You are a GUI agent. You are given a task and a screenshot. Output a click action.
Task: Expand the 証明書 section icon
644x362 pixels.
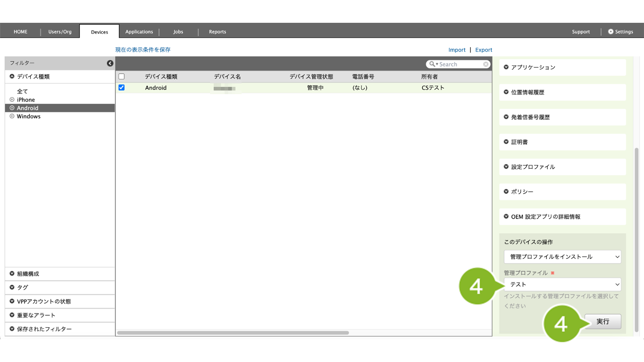(x=506, y=142)
